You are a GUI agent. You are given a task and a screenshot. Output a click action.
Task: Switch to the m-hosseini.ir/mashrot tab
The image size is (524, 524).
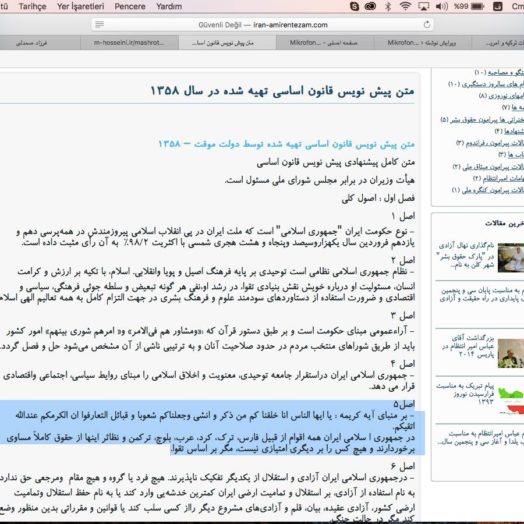pos(129,43)
